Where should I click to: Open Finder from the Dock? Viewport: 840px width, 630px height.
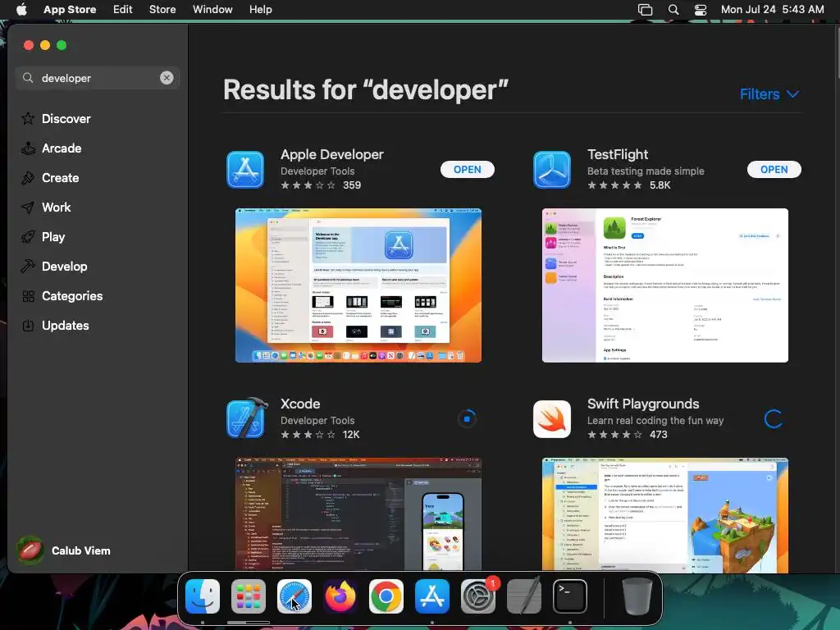(x=203, y=596)
